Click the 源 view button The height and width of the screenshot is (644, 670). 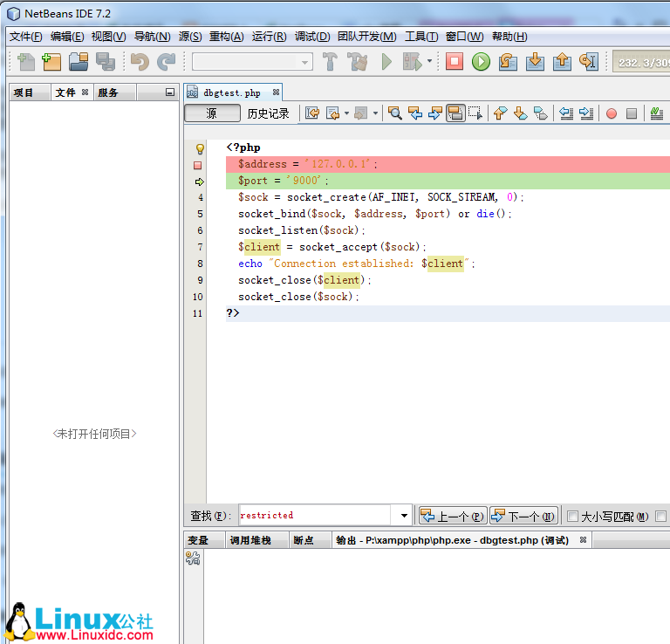click(212, 113)
